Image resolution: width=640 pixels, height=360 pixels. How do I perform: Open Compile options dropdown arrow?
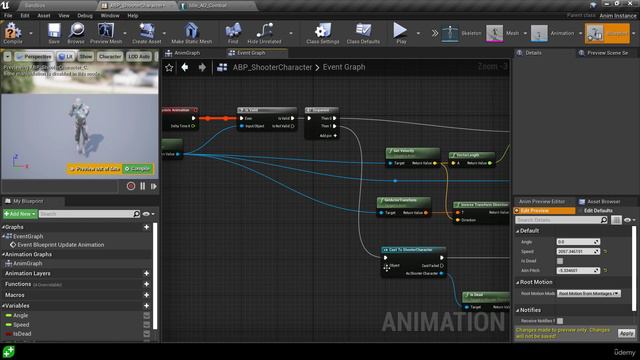tap(31, 33)
